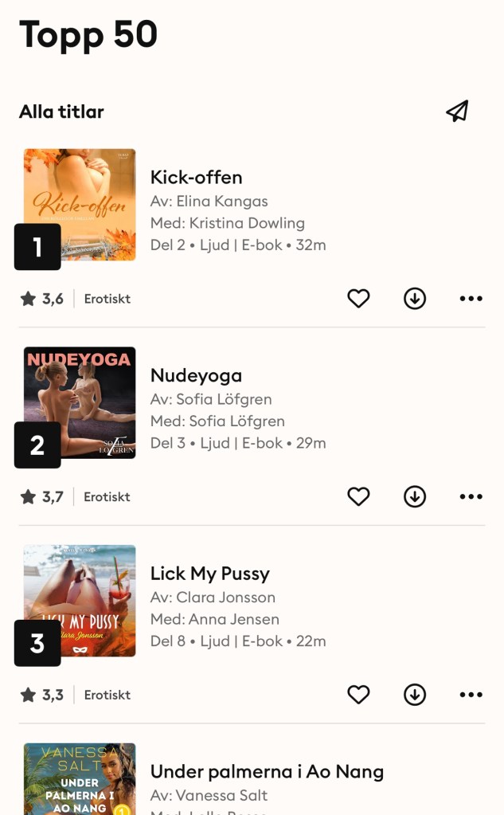Favorite Kick-offen with the heart icon
This screenshot has height=815, width=504.
pos(358,299)
